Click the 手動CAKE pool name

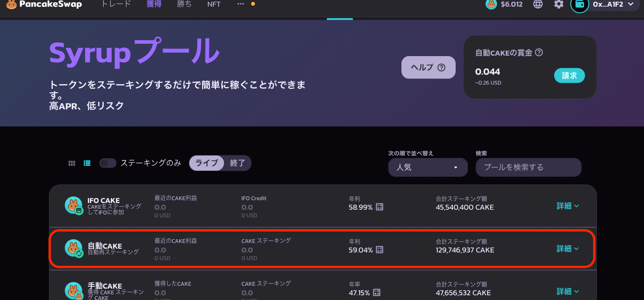pyautogui.click(x=105, y=286)
